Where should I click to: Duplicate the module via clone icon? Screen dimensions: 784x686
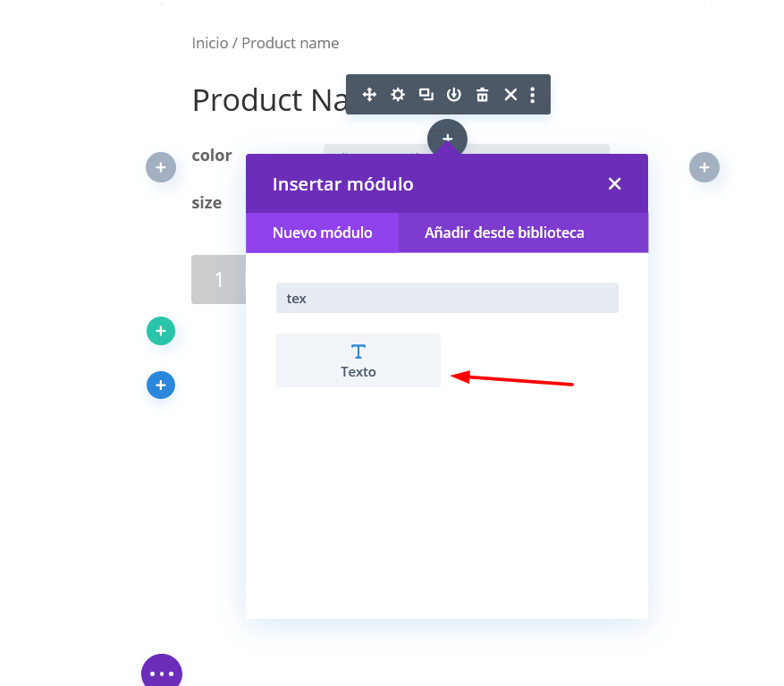tap(426, 94)
